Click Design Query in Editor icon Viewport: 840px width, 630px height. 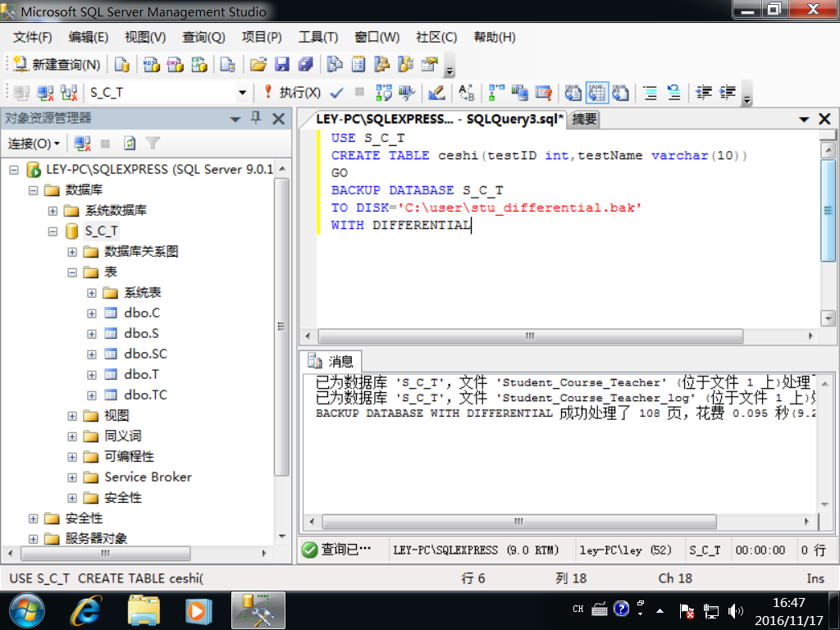point(436,93)
